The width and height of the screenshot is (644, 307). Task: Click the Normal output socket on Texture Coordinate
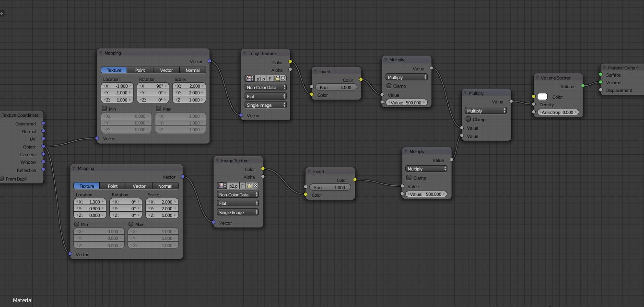[43, 131]
